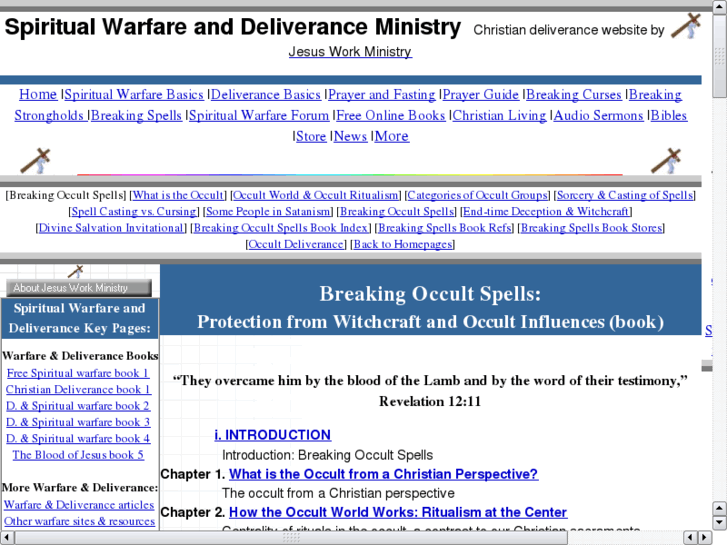Open Occult World & Occult Ritualism link
The width and height of the screenshot is (727, 545).
316,195
